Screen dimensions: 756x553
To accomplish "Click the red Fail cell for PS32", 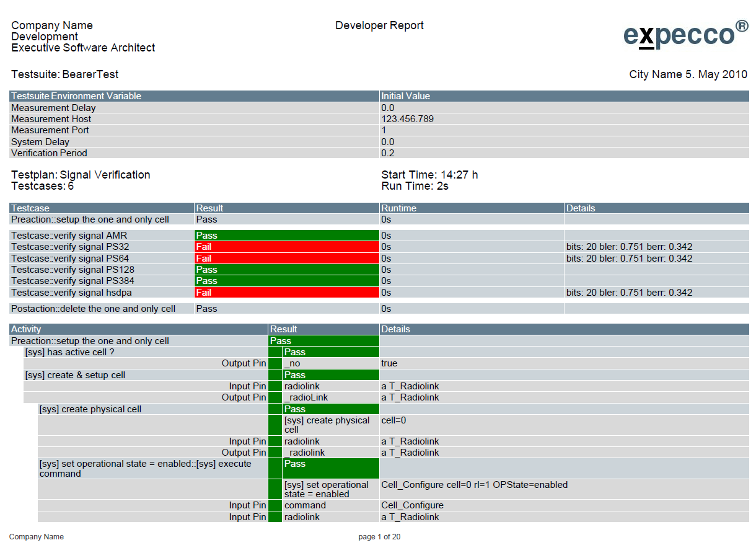I will (286, 247).
